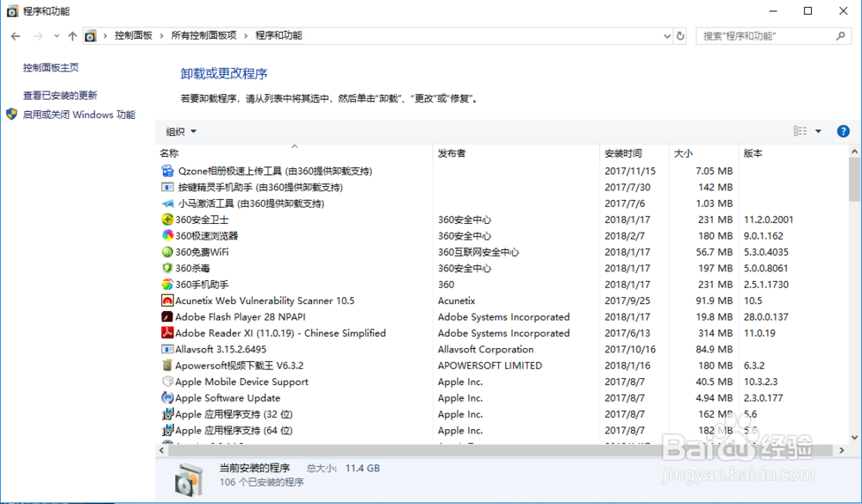Sort by the 版本 column header
Screen dimensions: 862x504
[x=794, y=152]
